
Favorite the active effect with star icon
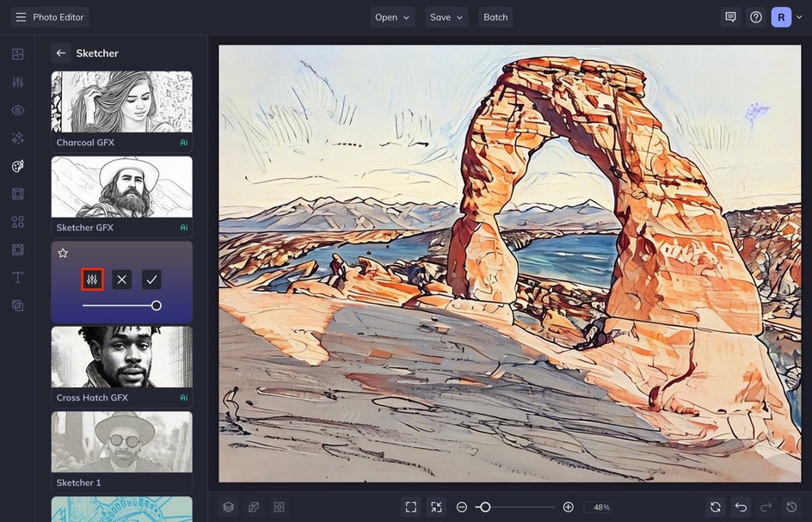click(63, 253)
